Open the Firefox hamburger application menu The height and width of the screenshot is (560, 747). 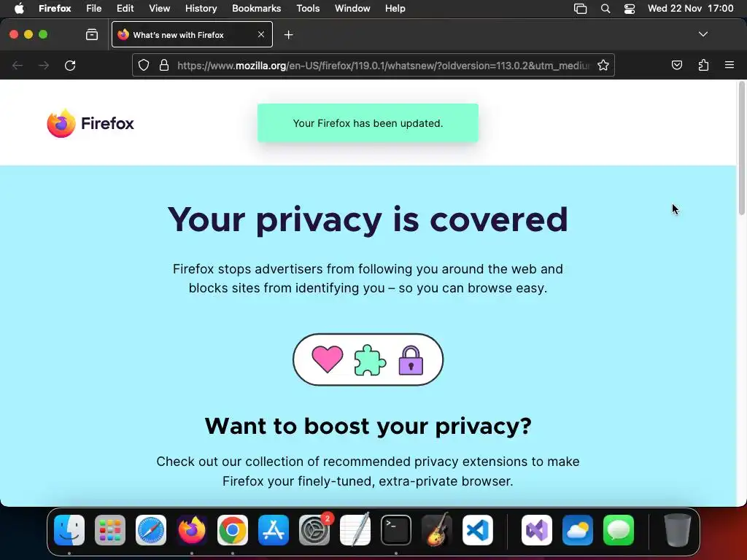coord(729,65)
